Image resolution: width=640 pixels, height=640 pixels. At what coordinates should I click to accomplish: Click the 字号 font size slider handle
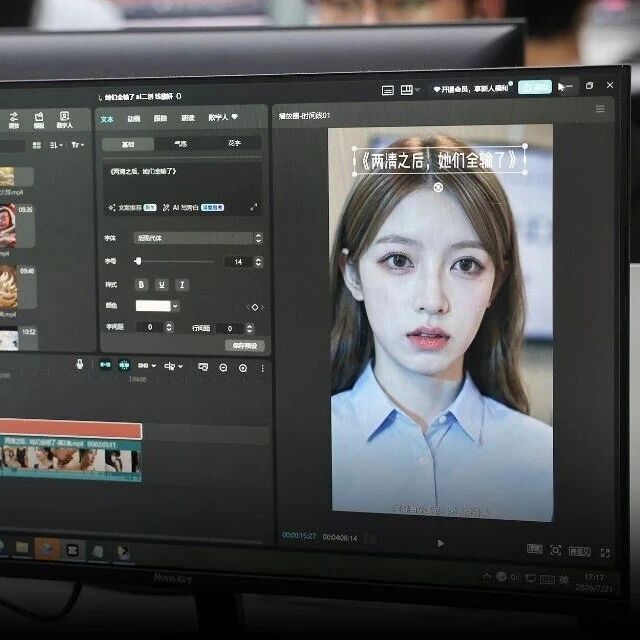[x=138, y=261]
